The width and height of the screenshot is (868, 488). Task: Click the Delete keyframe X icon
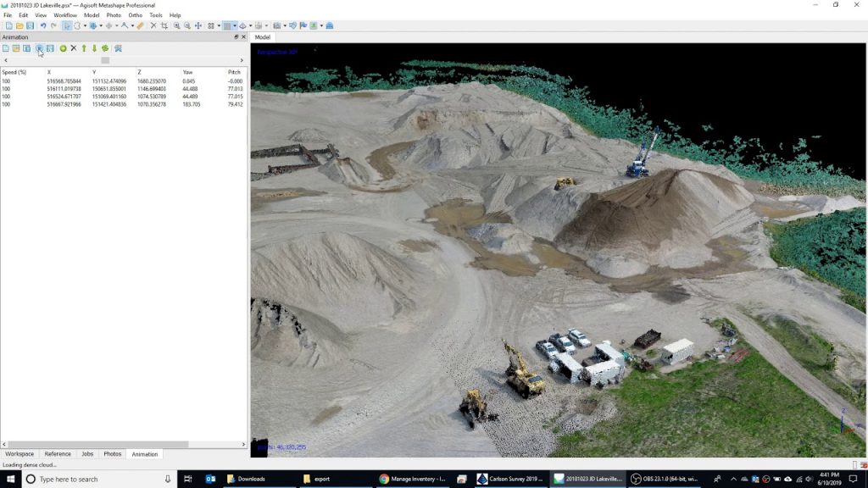(x=73, y=48)
